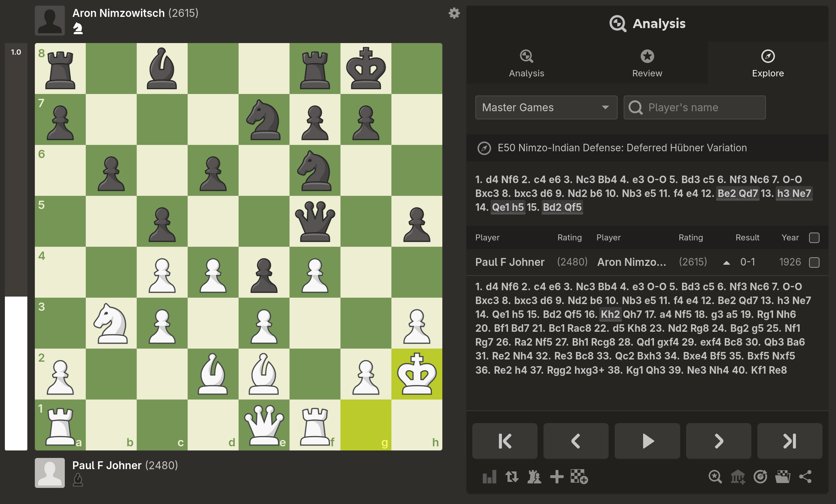Image resolution: width=836 pixels, height=504 pixels.
Task: Click Aron Nimzowitsch's avatar
Action: pyautogui.click(x=50, y=21)
